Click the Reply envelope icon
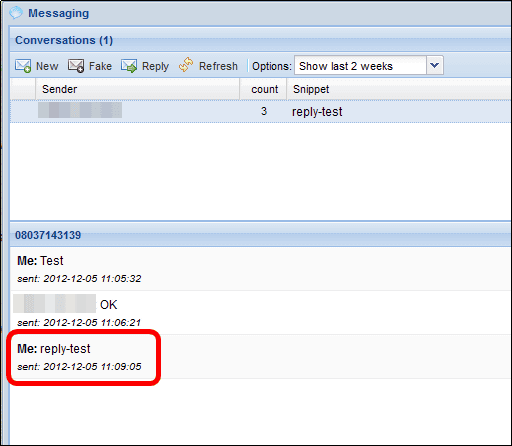The height and width of the screenshot is (446, 512). [x=129, y=66]
